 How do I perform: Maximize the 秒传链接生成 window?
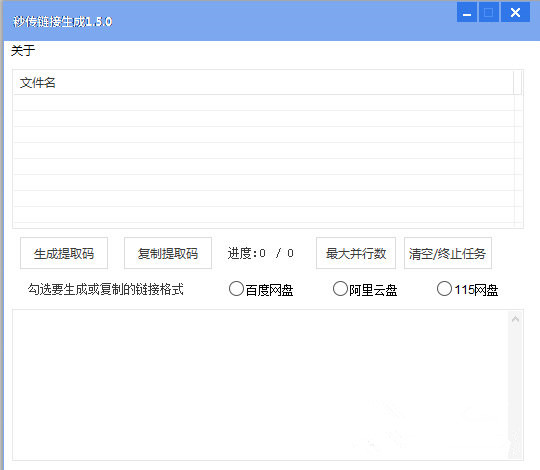point(489,12)
